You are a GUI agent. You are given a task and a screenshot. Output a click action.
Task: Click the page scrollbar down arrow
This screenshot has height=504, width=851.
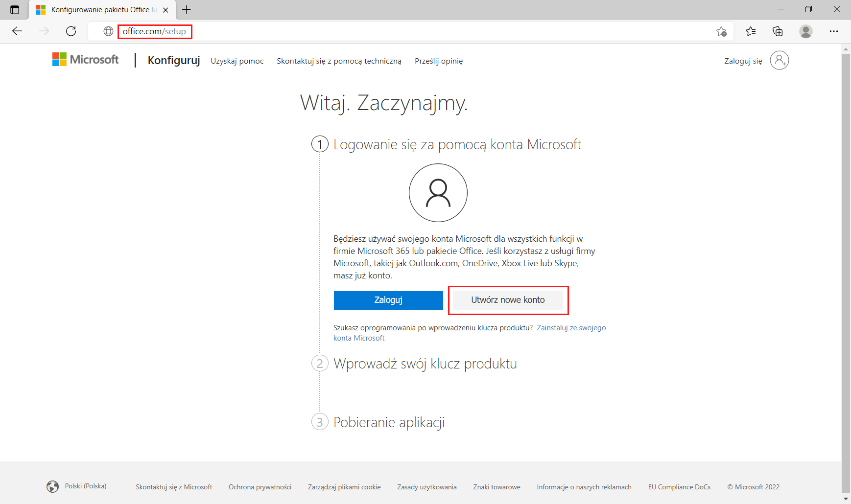(x=846, y=499)
